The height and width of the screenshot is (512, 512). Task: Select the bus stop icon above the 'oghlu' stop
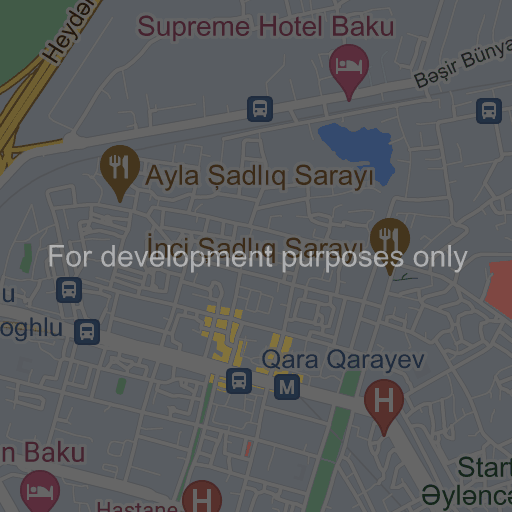pos(69,290)
